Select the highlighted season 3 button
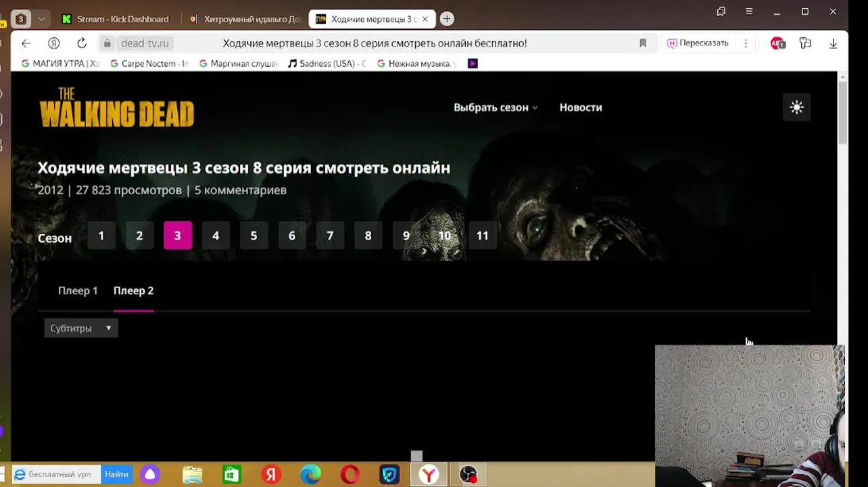 (x=178, y=235)
